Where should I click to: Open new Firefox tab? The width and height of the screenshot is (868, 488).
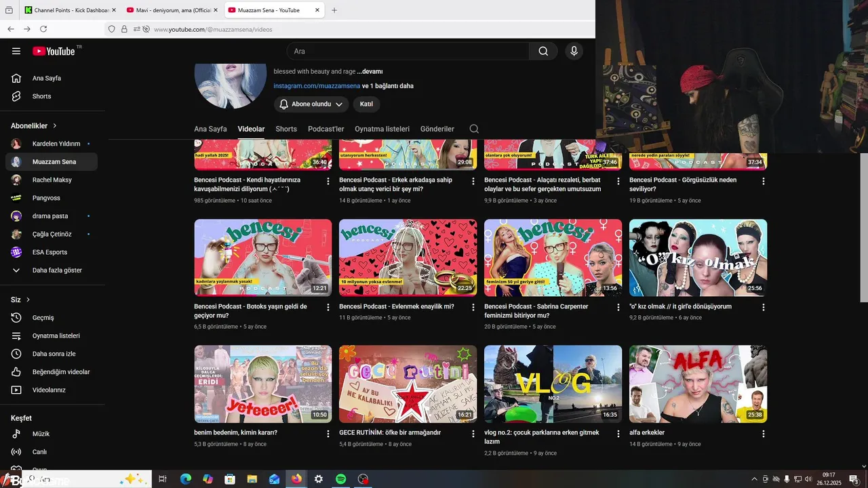point(334,10)
